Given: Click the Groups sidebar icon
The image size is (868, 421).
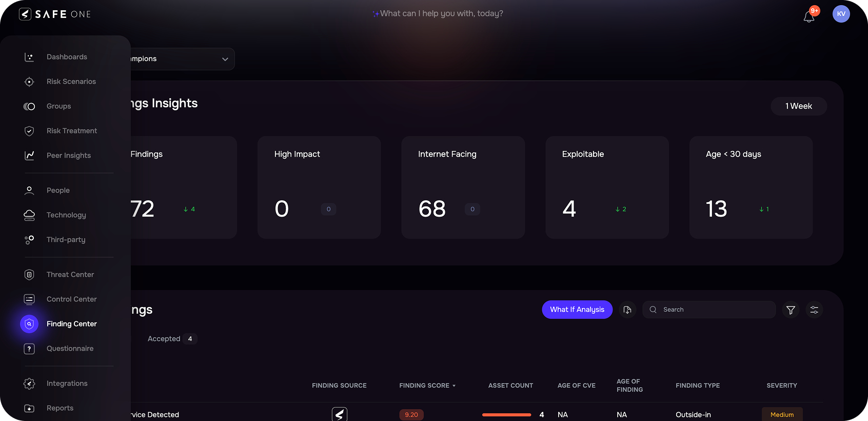Looking at the screenshot, I should [29, 106].
